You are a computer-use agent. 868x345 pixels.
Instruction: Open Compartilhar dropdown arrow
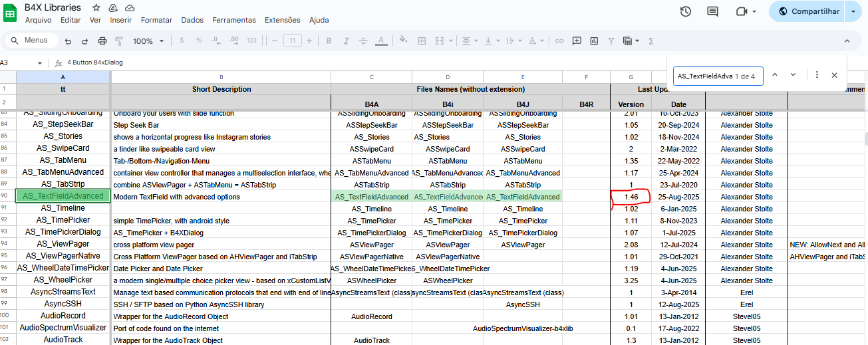[x=853, y=11]
